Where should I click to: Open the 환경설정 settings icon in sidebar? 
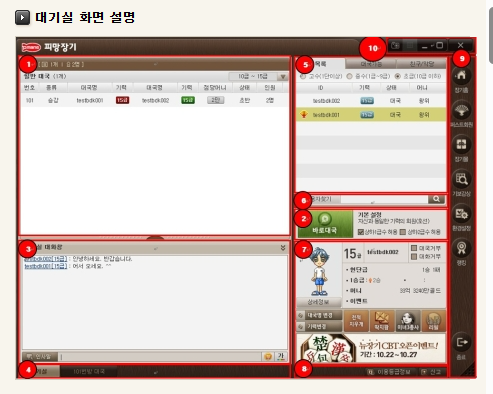click(x=461, y=214)
